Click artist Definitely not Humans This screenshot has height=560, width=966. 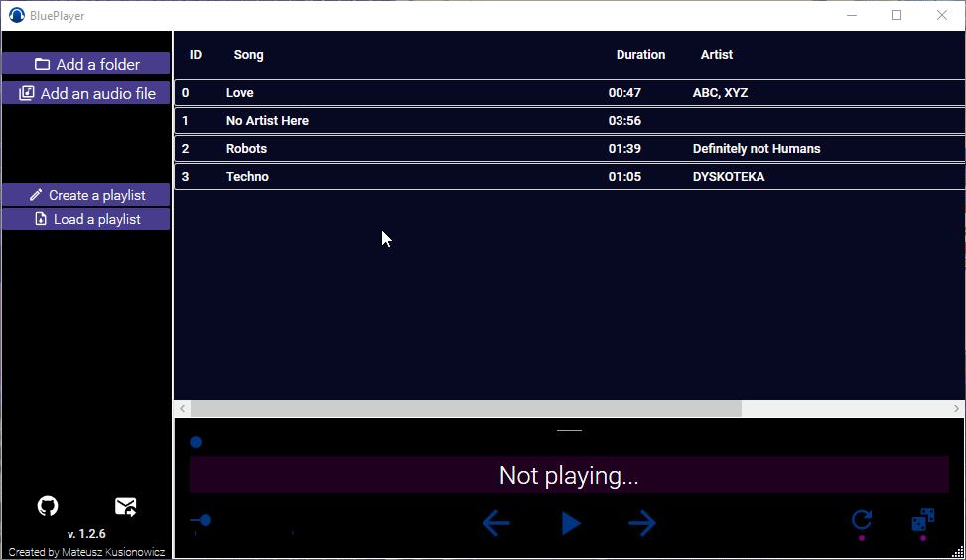[x=757, y=149]
